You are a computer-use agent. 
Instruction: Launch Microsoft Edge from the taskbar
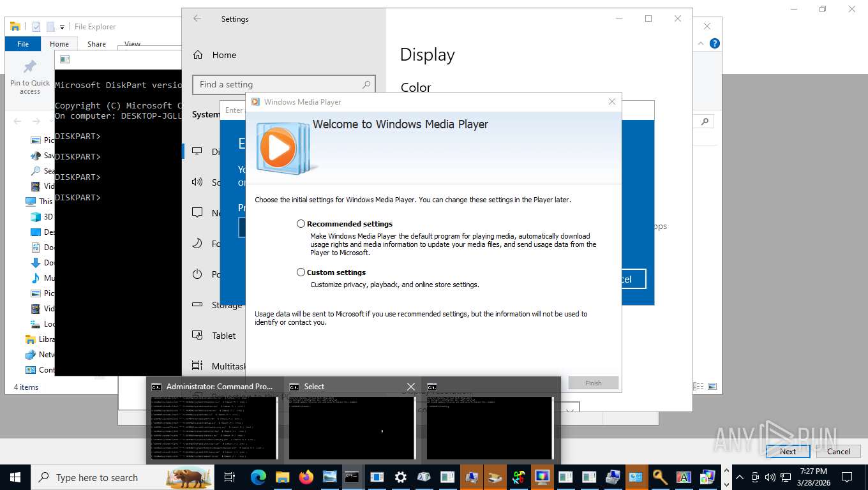coord(258,477)
